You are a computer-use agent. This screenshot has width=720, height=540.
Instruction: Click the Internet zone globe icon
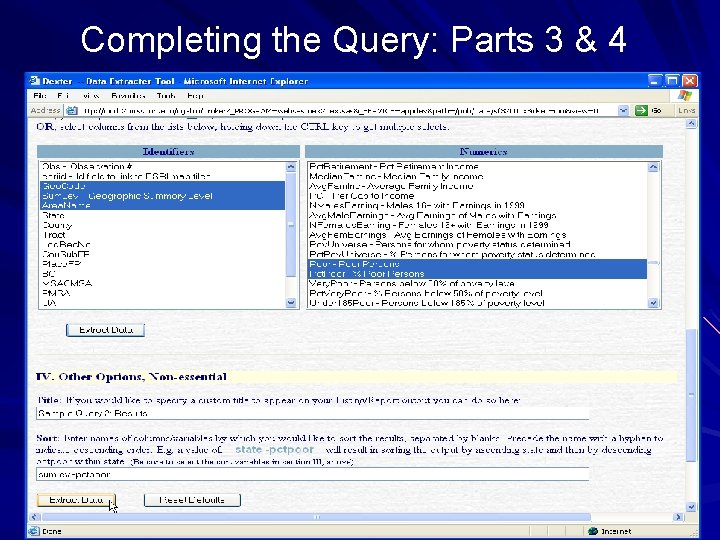pos(593,531)
